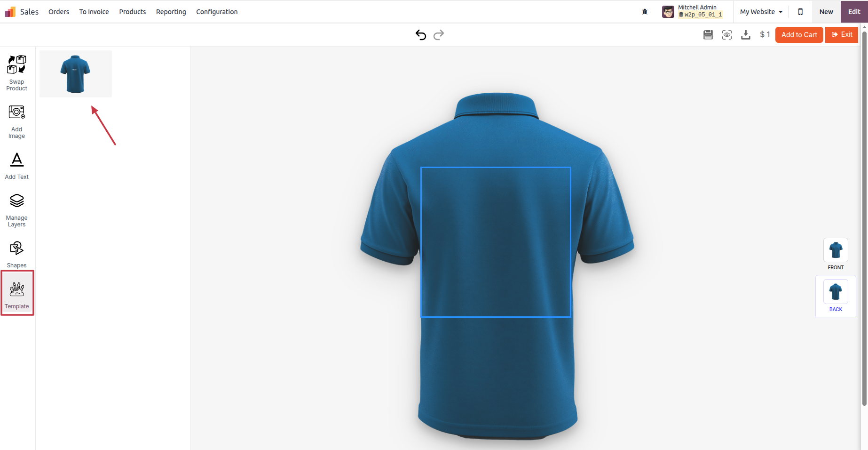The image size is (868, 450).
Task: Click the $ 1 price label
Action: [765, 34]
